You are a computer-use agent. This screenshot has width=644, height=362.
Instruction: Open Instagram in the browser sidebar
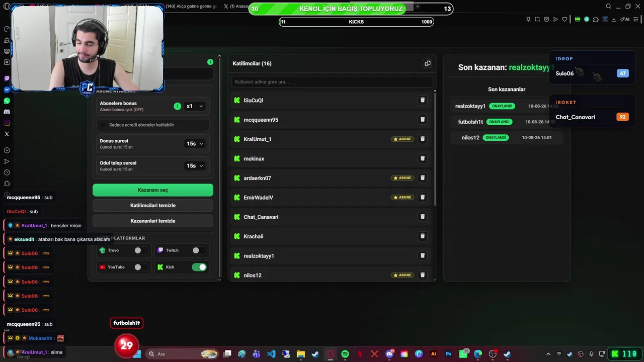point(7,123)
